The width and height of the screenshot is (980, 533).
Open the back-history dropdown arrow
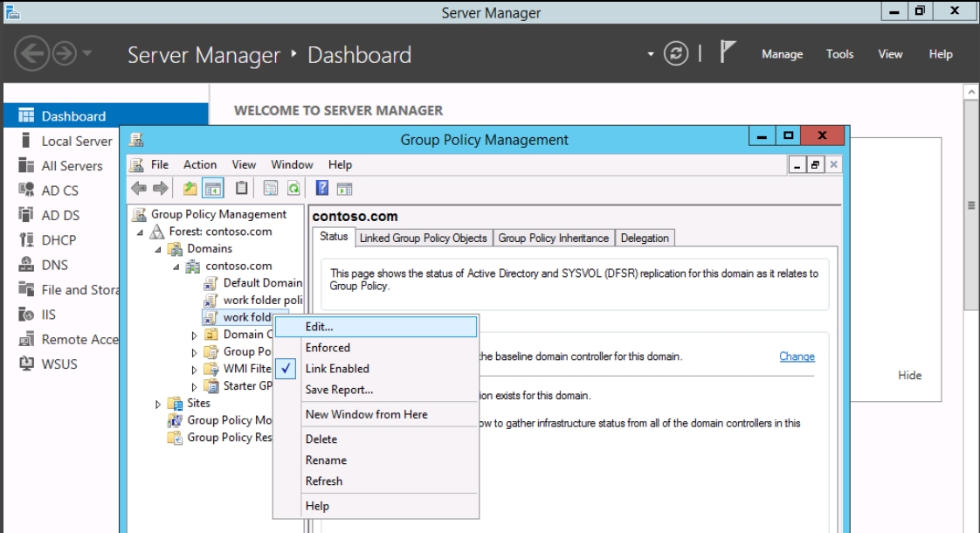coord(87,54)
